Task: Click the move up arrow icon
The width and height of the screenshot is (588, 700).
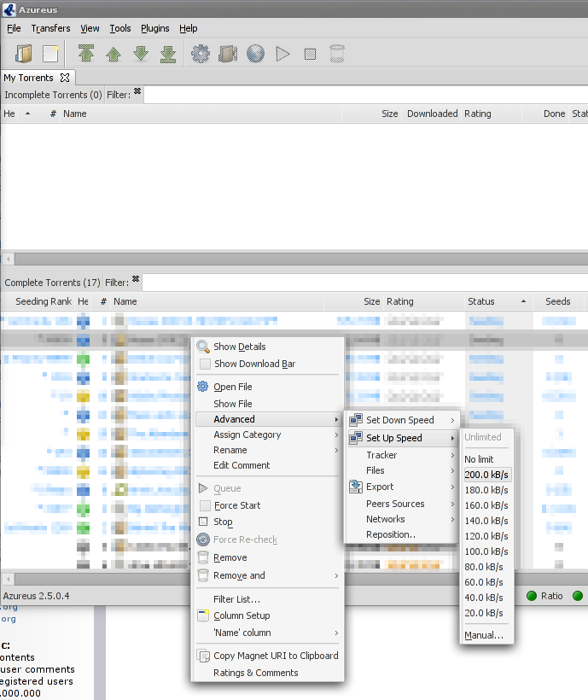Action: click(x=114, y=55)
